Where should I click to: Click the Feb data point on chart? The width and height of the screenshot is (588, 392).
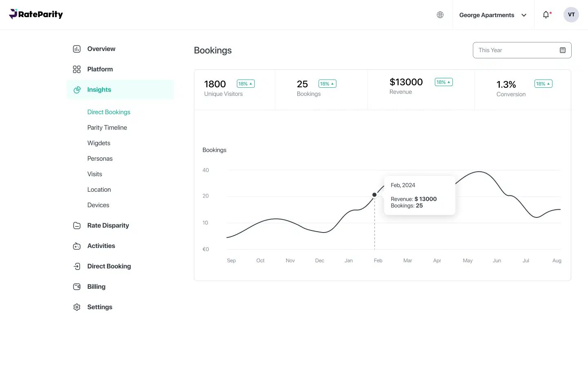coord(374,195)
